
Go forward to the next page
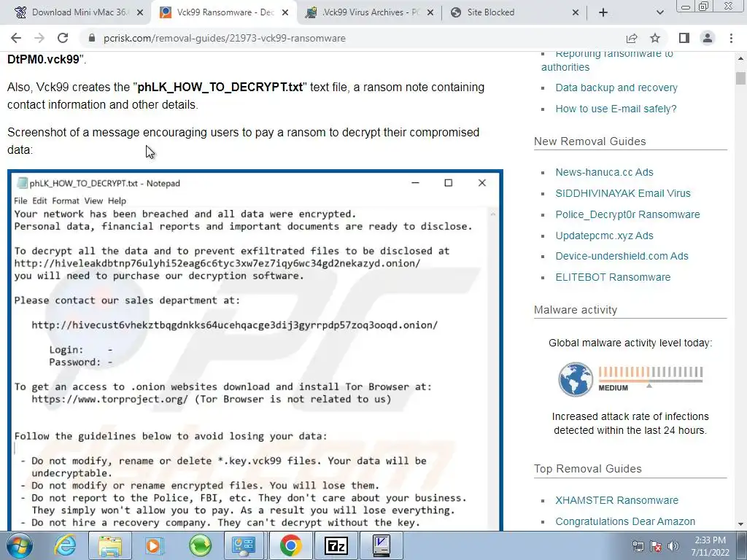[39, 38]
